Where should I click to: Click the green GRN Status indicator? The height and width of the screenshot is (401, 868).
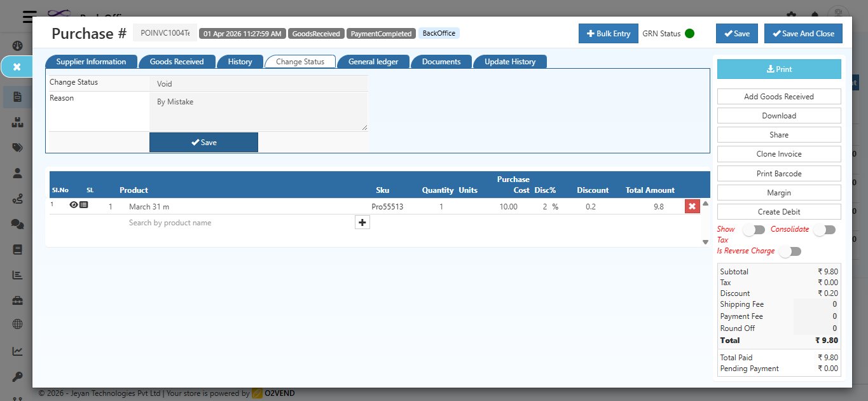click(689, 34)
